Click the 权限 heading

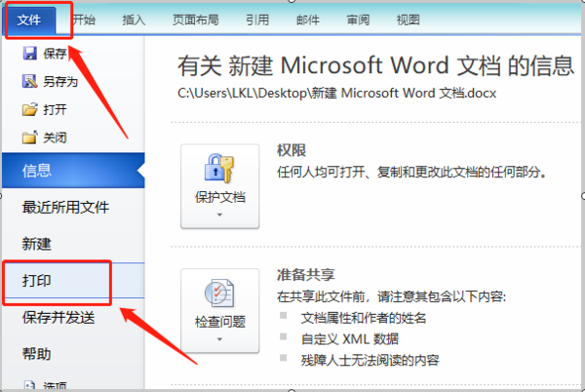tap(292, 150)
